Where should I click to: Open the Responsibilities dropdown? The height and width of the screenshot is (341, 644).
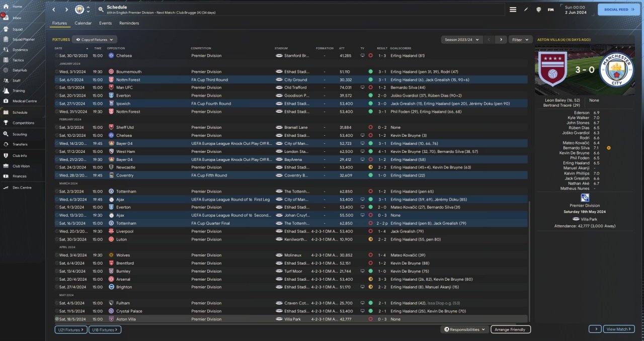(465, 329)
